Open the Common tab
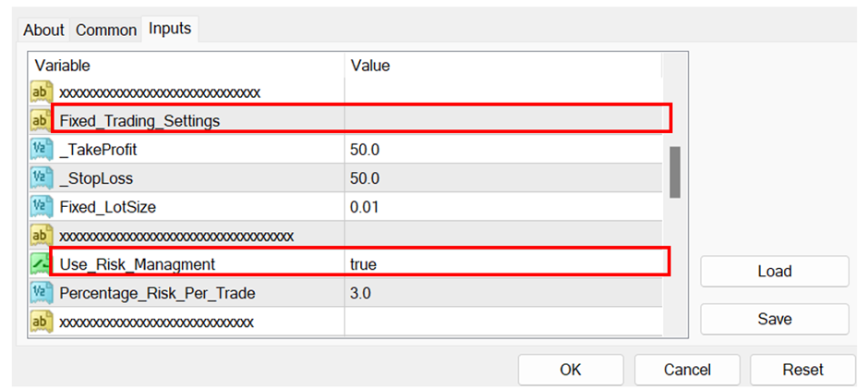Image resolution: width=868 pixels, height=390 pixels. (x=106, y=30)
